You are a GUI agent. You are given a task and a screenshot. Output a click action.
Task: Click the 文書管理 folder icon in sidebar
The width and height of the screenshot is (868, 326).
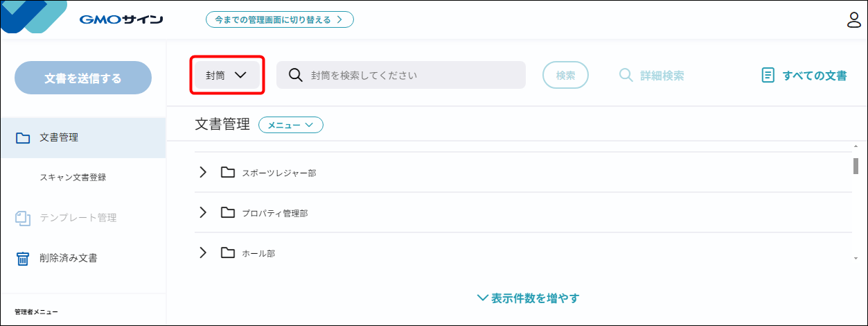23,138
